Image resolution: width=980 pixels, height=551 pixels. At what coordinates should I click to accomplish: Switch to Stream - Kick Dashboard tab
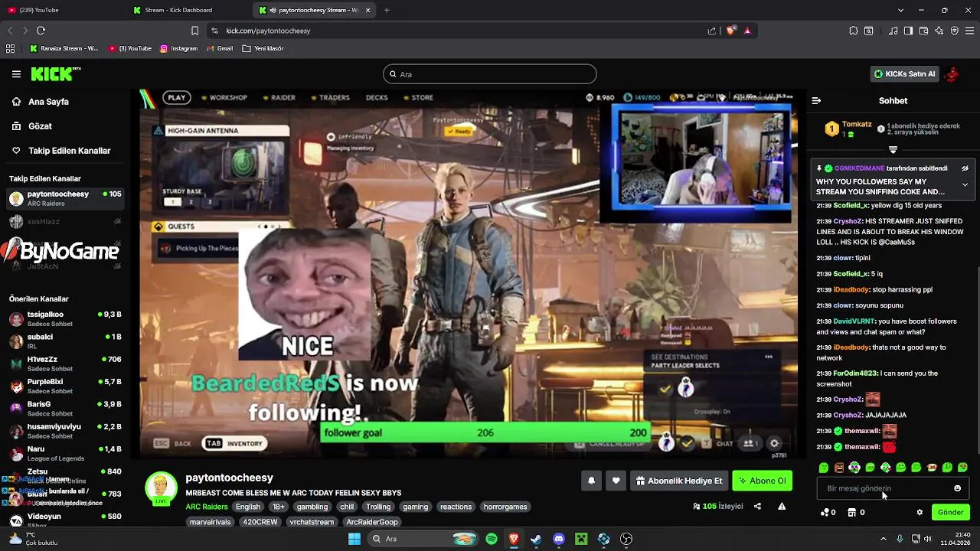(x=188, y=10)
